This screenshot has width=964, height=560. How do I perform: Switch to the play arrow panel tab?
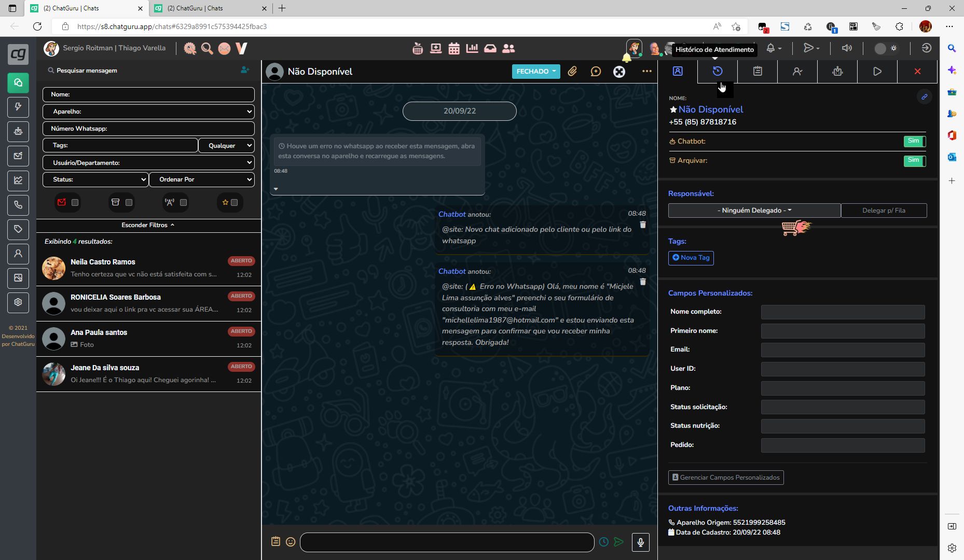pos(877,72)
